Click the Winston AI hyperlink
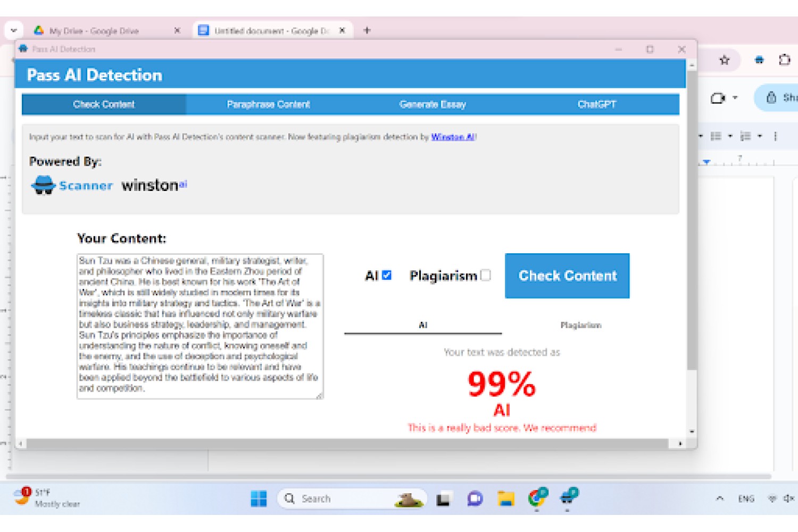Image resolution: width=798 pixels, height=532 pixels. tap(453, 137)
